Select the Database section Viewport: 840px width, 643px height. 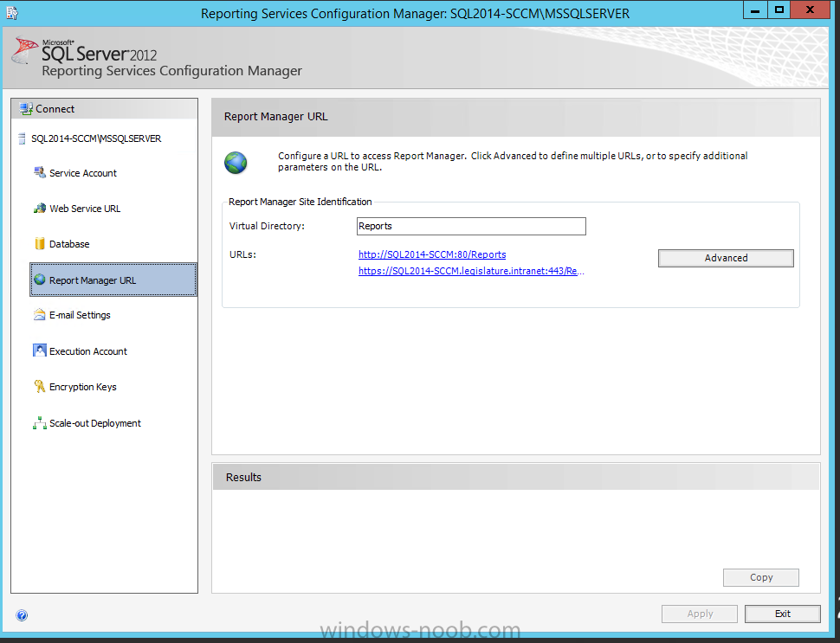(x=69, y=244)
